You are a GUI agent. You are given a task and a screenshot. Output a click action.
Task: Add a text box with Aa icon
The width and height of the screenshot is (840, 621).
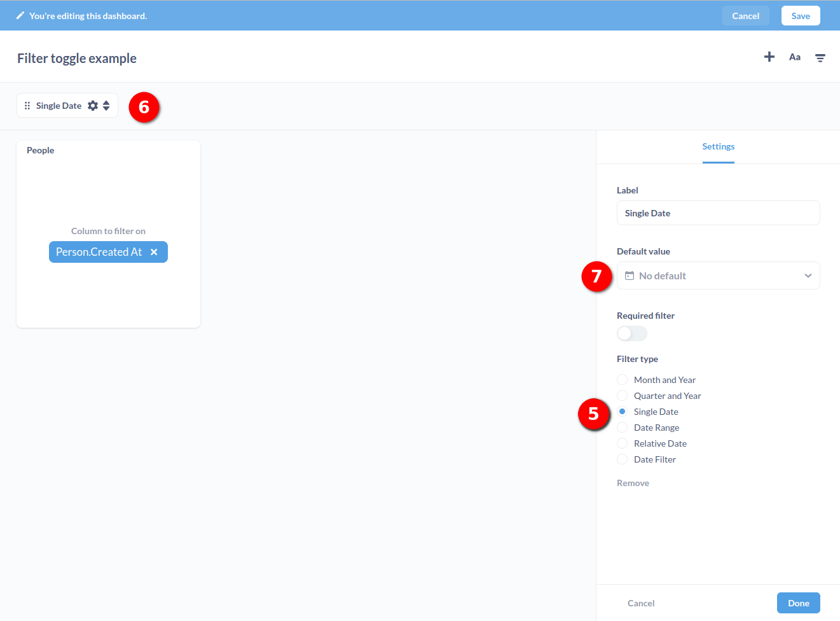point(795,57)
